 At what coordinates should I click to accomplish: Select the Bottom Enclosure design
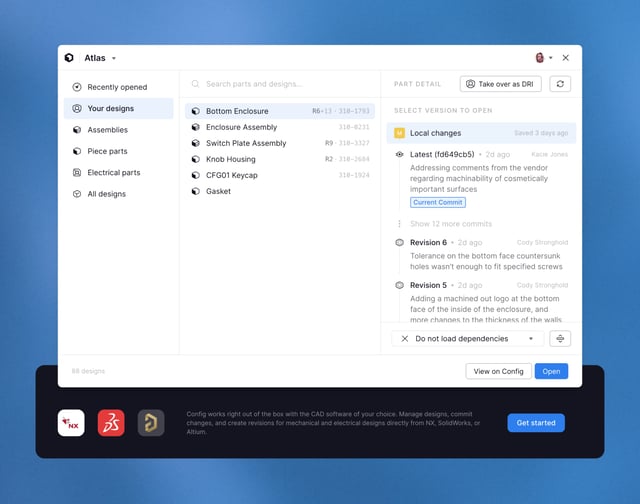(x=280, y=111)
